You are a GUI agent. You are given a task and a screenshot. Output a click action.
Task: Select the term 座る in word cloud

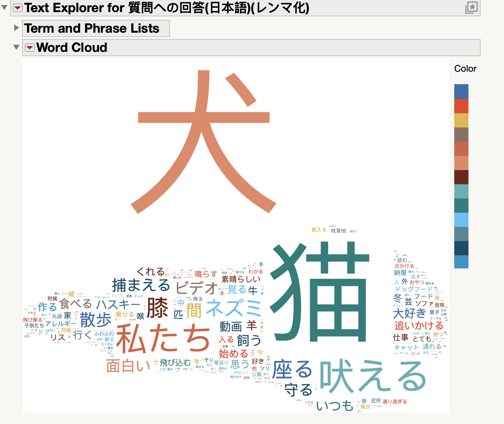[292, 369]
